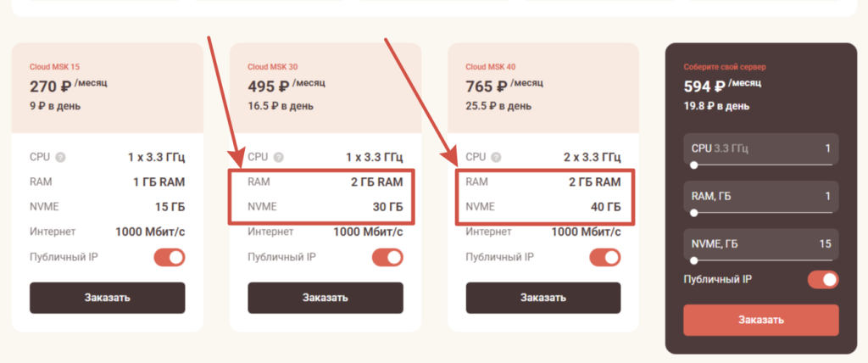Toggle Публичный IP in the custom server card

823,279
